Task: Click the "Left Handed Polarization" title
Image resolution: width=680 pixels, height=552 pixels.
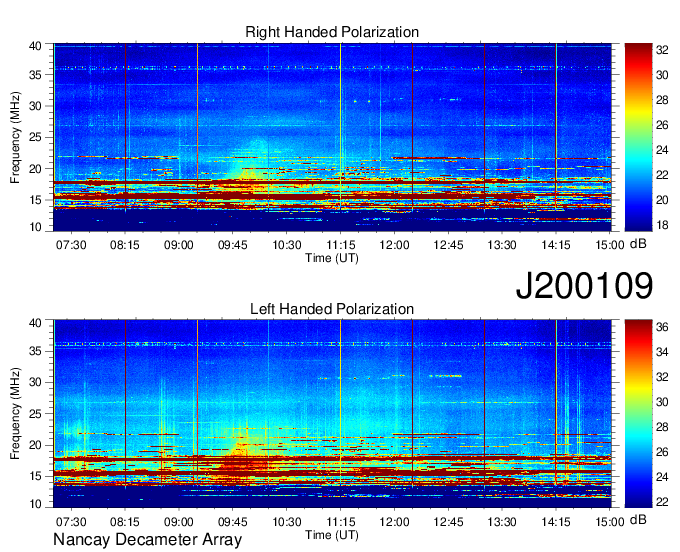Action: point(332,309)
